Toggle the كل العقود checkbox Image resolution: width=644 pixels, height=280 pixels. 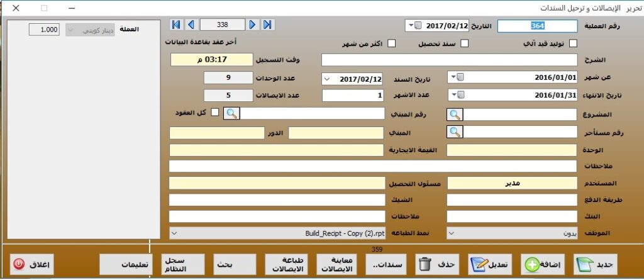215,113
